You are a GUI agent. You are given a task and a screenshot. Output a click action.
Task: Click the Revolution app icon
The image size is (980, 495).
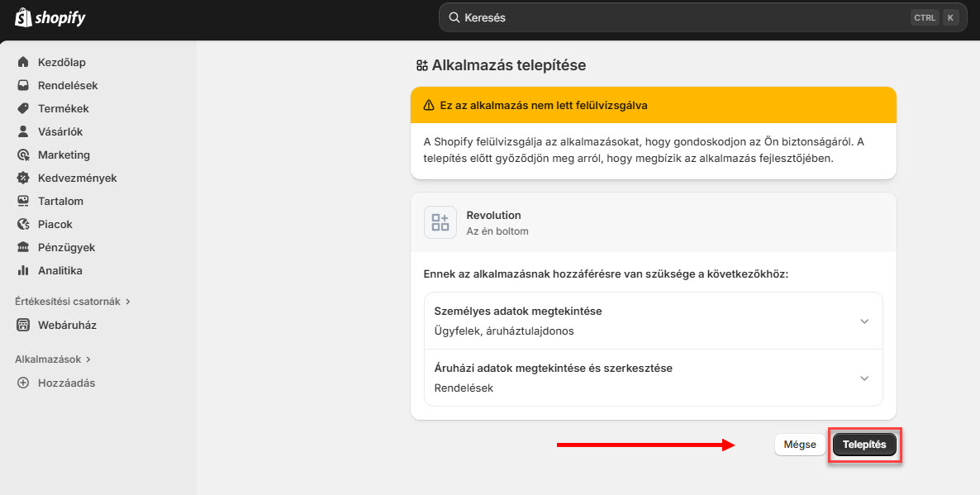pyautogui.click(x=440, y=222)
